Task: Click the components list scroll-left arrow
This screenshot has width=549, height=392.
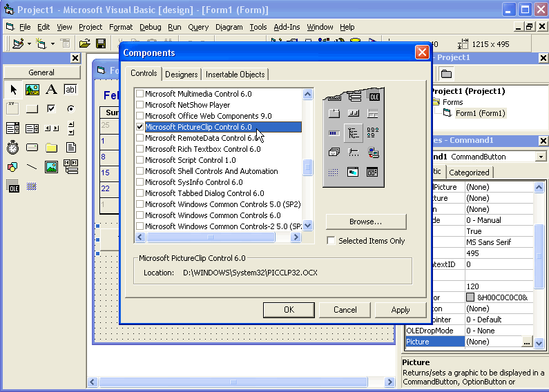Action: [140, 237]
